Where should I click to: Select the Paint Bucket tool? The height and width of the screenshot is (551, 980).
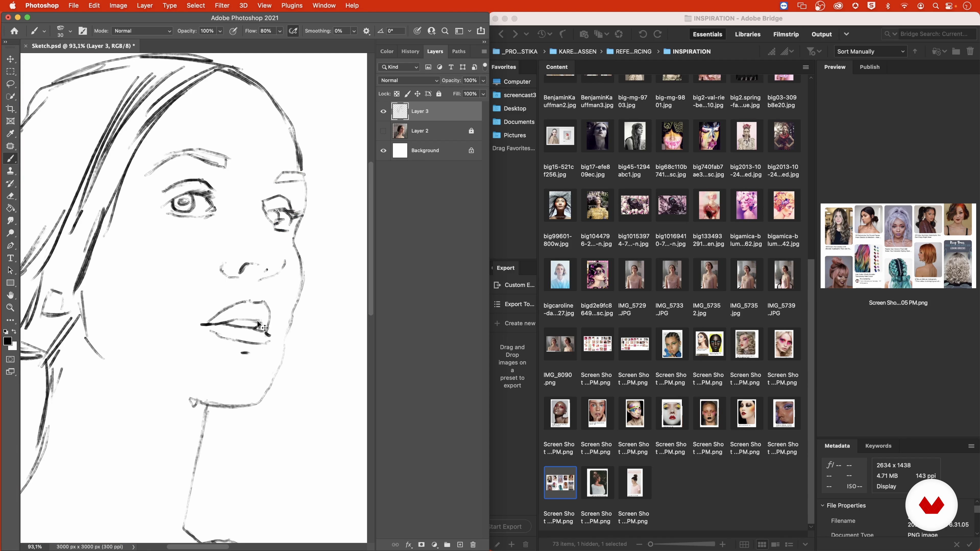click(10, 208)
